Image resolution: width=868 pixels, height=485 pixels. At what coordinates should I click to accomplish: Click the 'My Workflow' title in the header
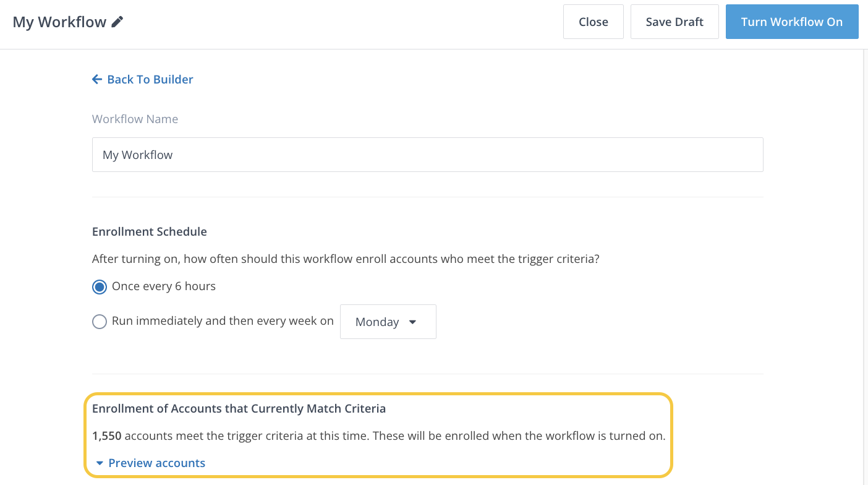tap(59, 22)
